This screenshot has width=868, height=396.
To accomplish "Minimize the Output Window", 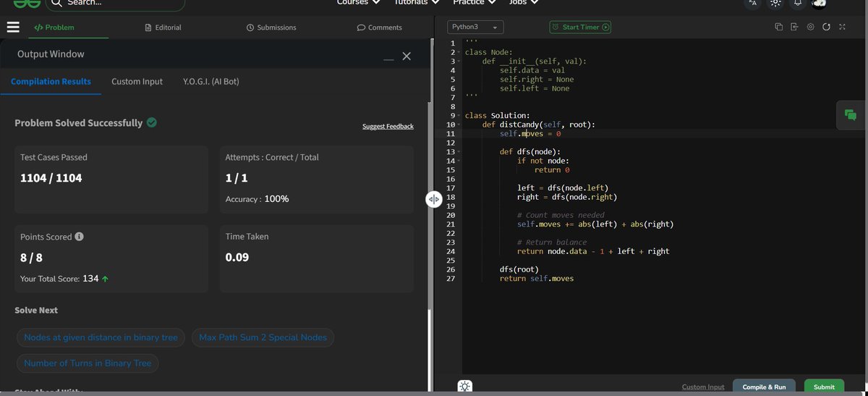I will coord(389,59).
